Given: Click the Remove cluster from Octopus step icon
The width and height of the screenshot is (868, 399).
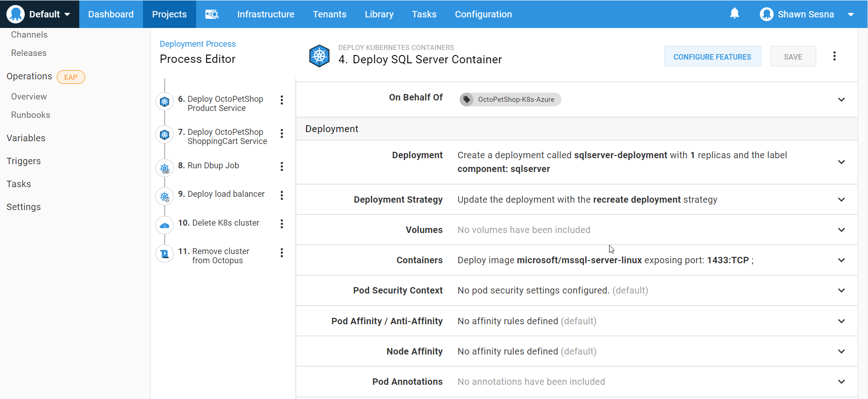Looking at the screenshot, I should [165, 254].
